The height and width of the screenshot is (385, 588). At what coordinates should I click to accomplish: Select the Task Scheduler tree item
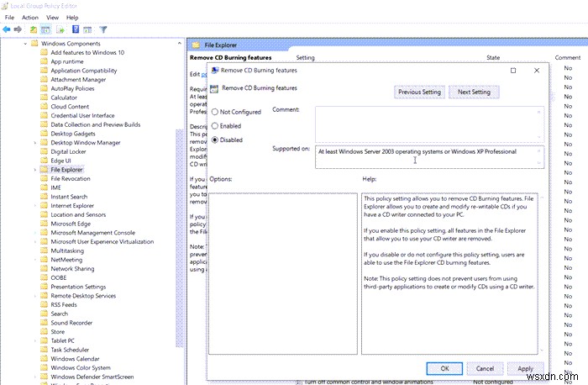pos(70,350)
